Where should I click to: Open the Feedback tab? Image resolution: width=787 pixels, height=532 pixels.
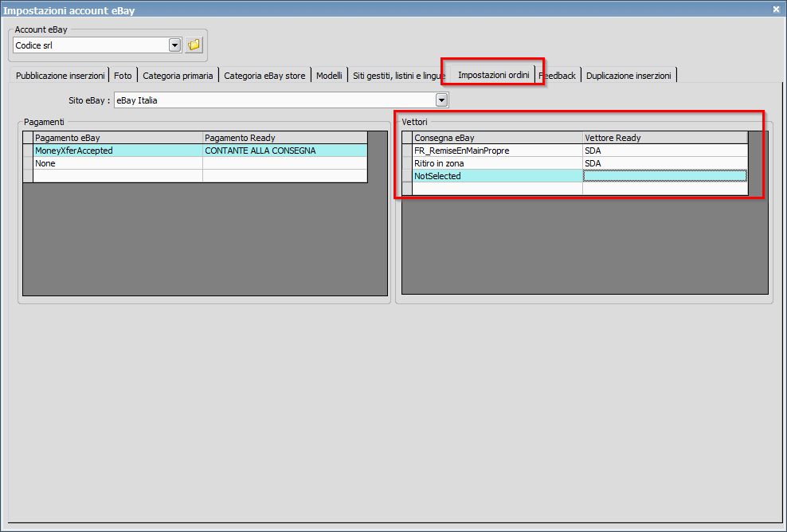pyautogui.click(x=558, y=76)
